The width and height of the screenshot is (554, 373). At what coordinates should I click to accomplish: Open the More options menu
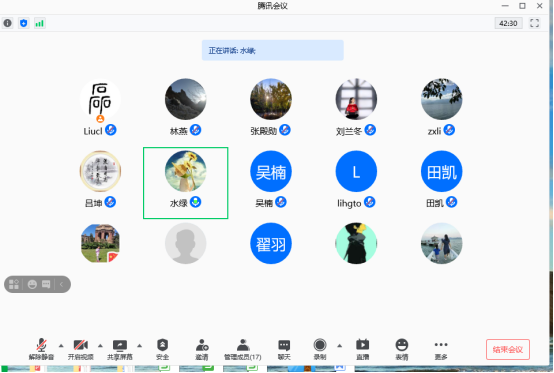pyautogui.click(x=441, y=349)
